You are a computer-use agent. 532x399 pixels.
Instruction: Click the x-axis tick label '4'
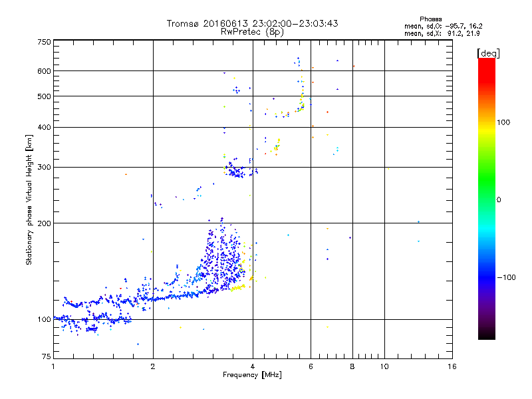pyautogui.click(x=253, y=366)
